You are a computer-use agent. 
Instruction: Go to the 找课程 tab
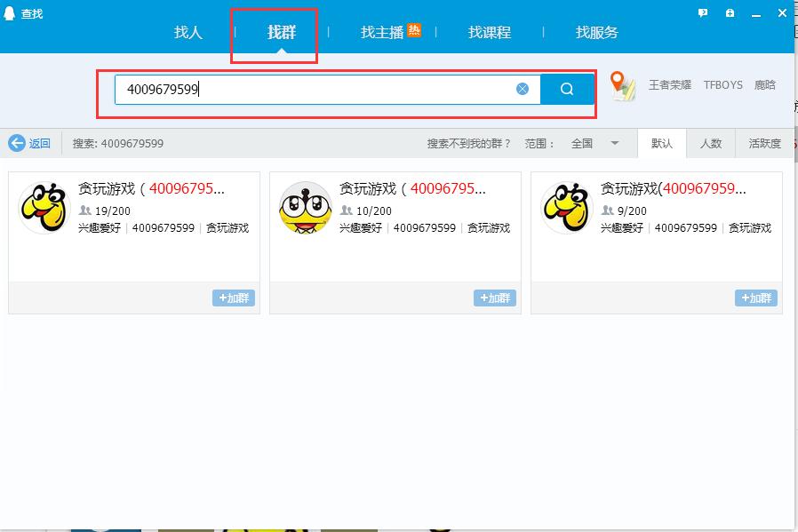pos(490,33)
